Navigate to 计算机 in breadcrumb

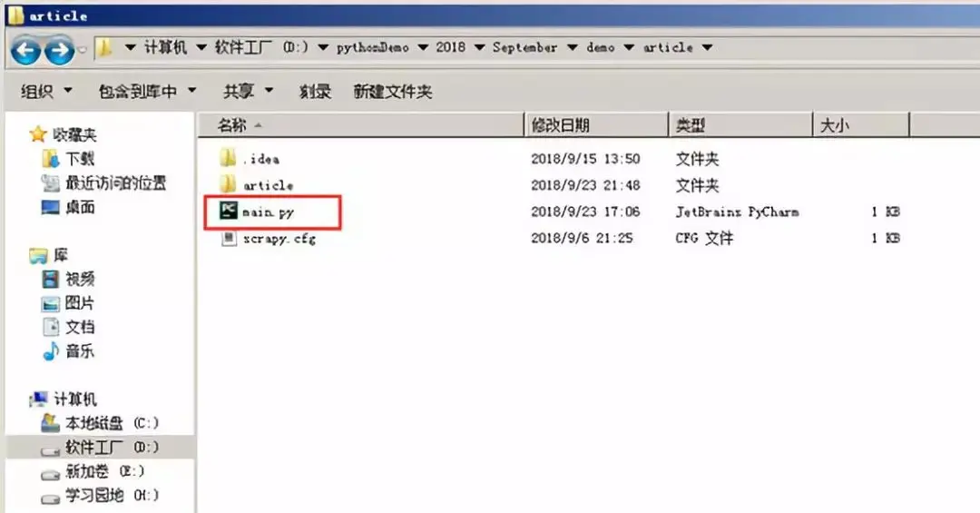pos(166,47)
